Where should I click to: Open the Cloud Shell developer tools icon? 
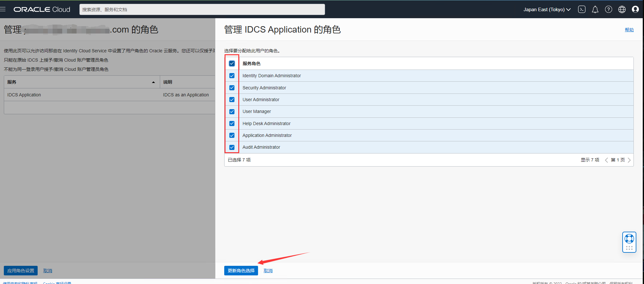[582, 10]
